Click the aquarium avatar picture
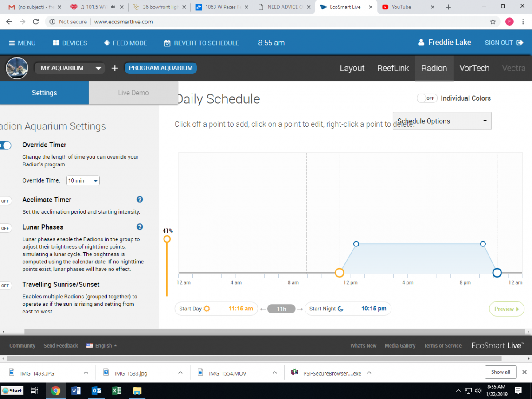This screenshot has height=399, width=532. click(17, 68)
